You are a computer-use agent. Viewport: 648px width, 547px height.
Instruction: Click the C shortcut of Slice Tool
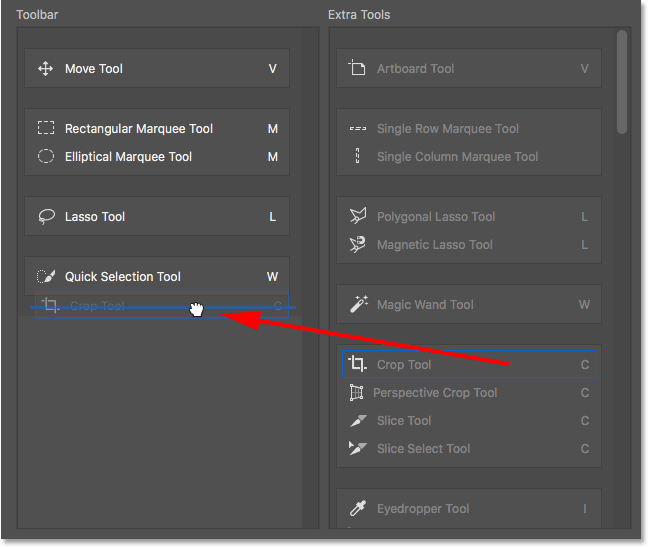click(x=585, y=421)
